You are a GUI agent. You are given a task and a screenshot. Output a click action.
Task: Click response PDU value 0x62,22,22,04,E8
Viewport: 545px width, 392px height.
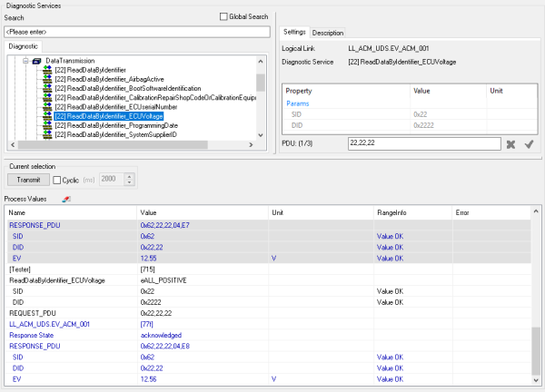click(164, 346)
